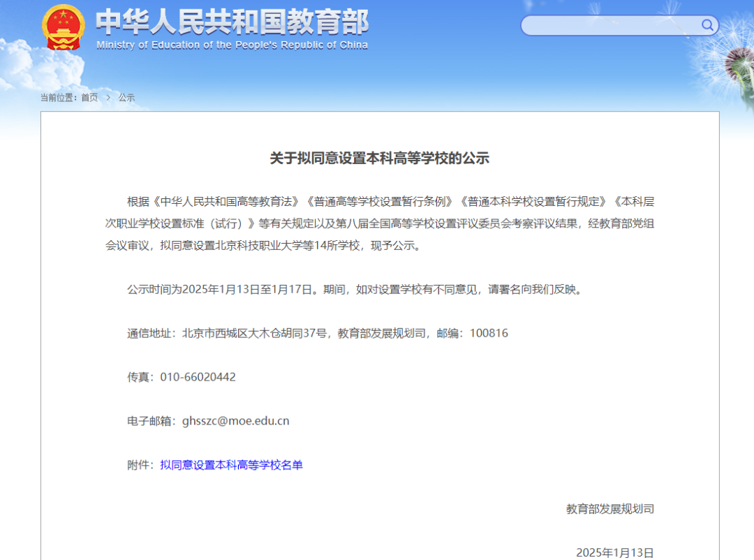This screenshot has height=560, width=754.
Task: Go to 首页 in the breadcrumb
Action: pos(89,98)
